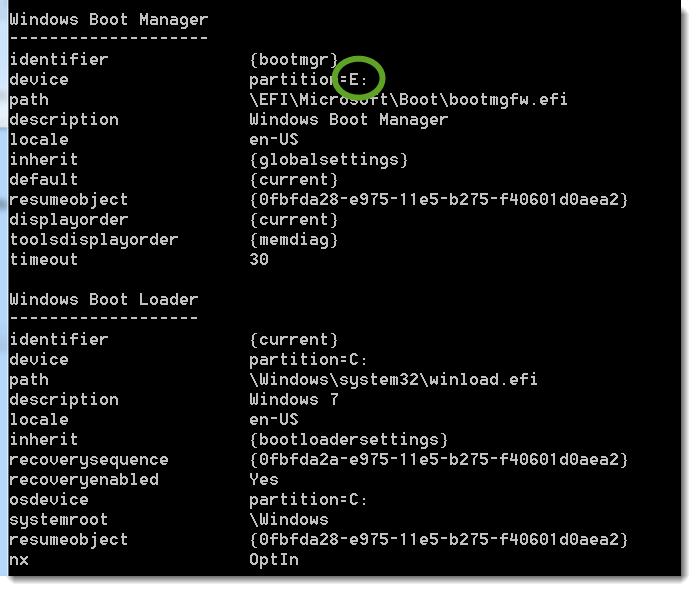This screenshot has width=696, height=591.
Task: Click the {bootmgr} identifier value
Action: click(x=293, y=60)
